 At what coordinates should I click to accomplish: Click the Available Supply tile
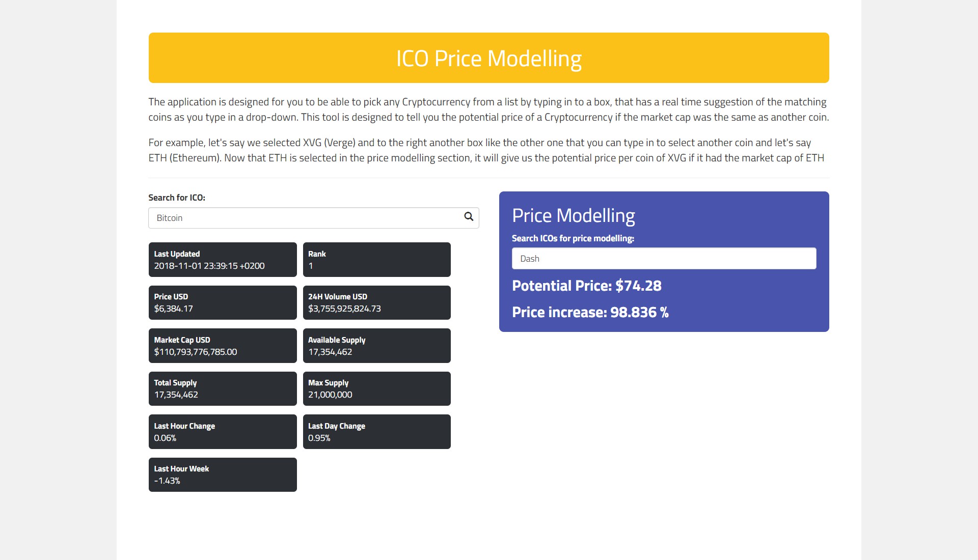[376, 345]
